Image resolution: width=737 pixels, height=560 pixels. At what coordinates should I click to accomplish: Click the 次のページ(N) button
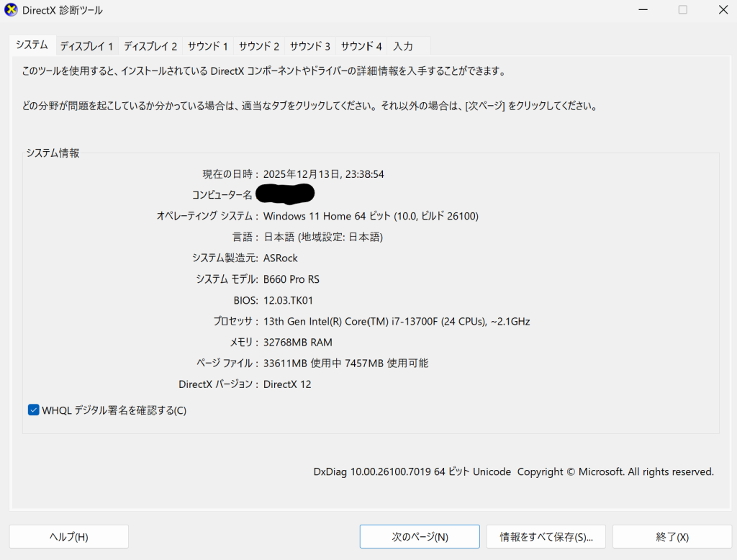coord(420,536)
